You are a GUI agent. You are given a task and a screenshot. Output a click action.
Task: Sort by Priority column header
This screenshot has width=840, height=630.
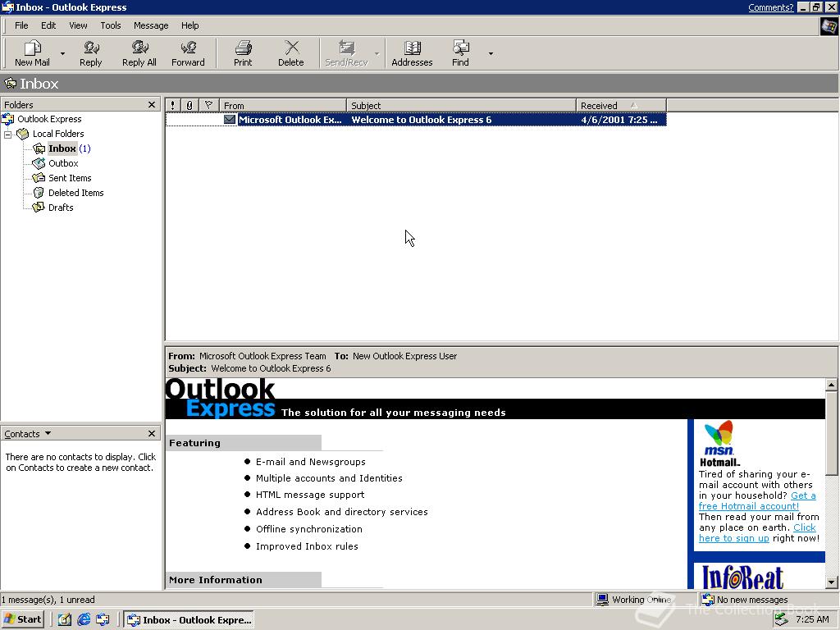tap(172, 106)
